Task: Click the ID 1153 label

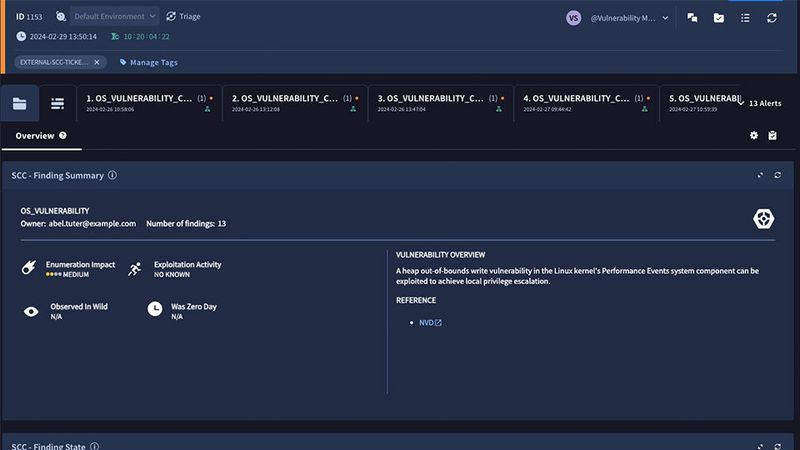Action: click(x=29, y=16)
